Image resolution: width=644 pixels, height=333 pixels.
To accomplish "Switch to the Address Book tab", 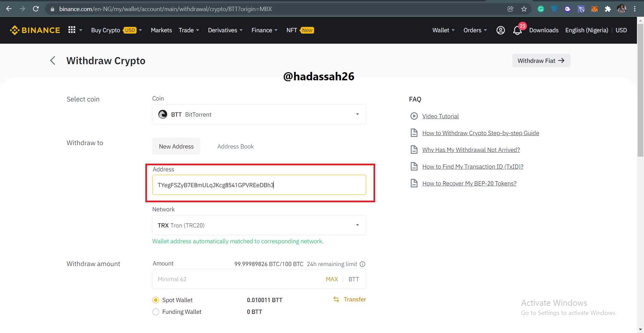I will (235, 147).
